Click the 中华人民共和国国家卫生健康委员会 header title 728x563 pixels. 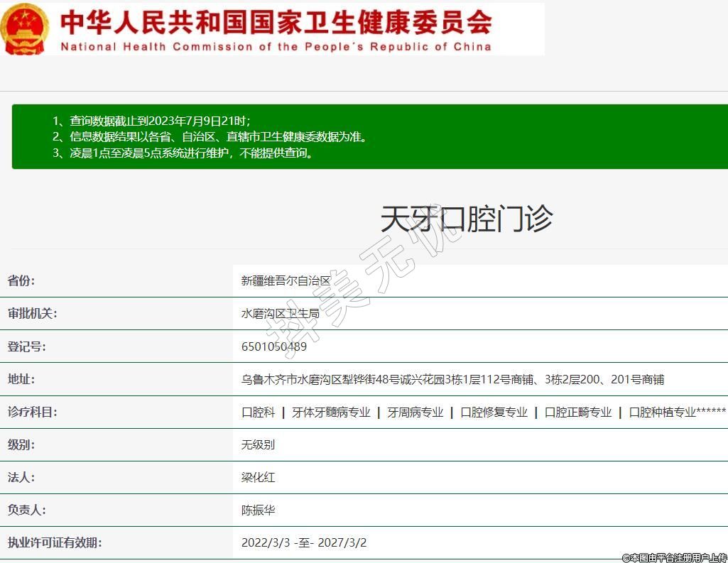276,22
